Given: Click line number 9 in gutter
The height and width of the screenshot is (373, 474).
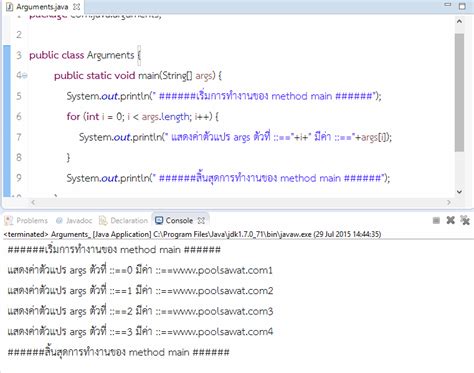Looking at the screenshot, I should pos(19,178).
